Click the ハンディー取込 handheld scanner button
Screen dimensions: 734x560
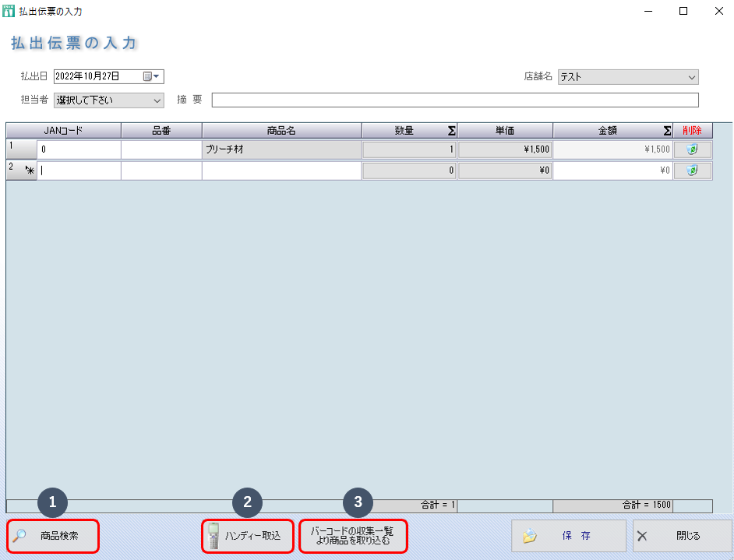[248, 536]
